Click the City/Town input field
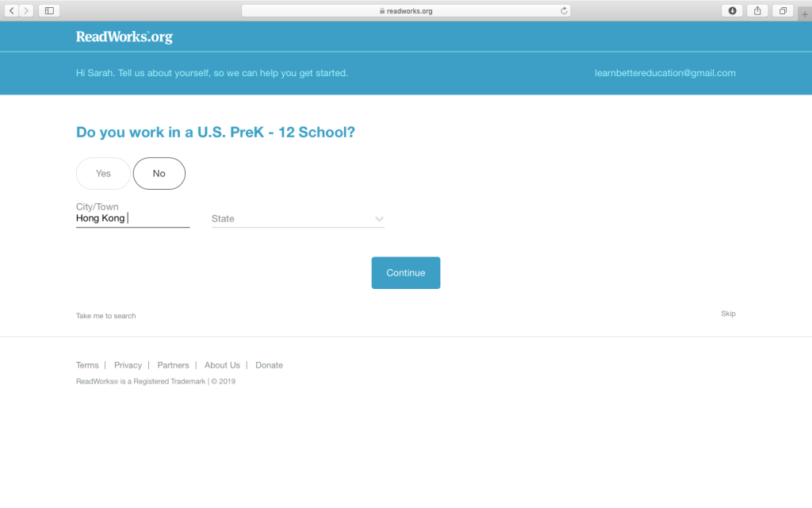 tap(132, 218)
